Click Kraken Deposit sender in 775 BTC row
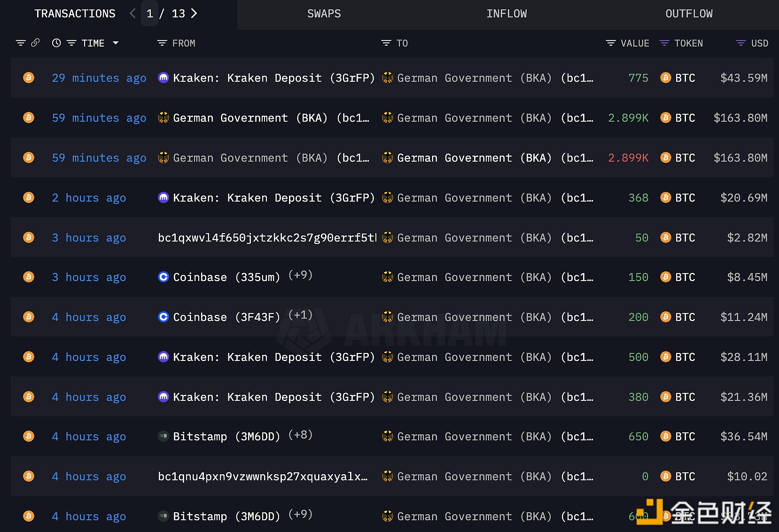 click(274, 78)
